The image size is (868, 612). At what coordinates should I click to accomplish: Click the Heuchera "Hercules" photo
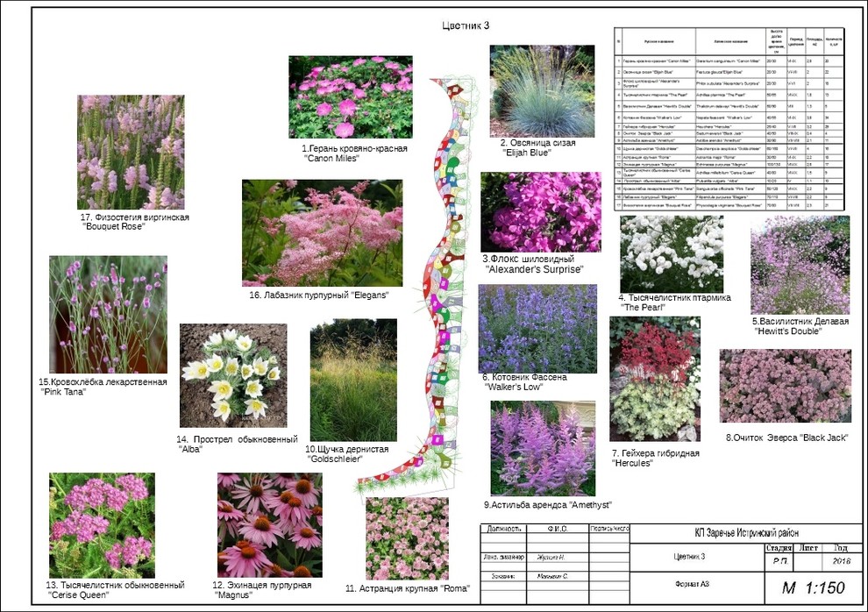[x=654, y=379]
